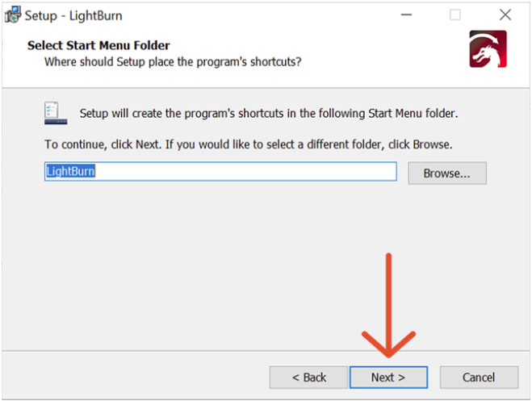Close the Setup - LightBurn window
This screenshot has height=401, width=532.
(x=505, y=15)
